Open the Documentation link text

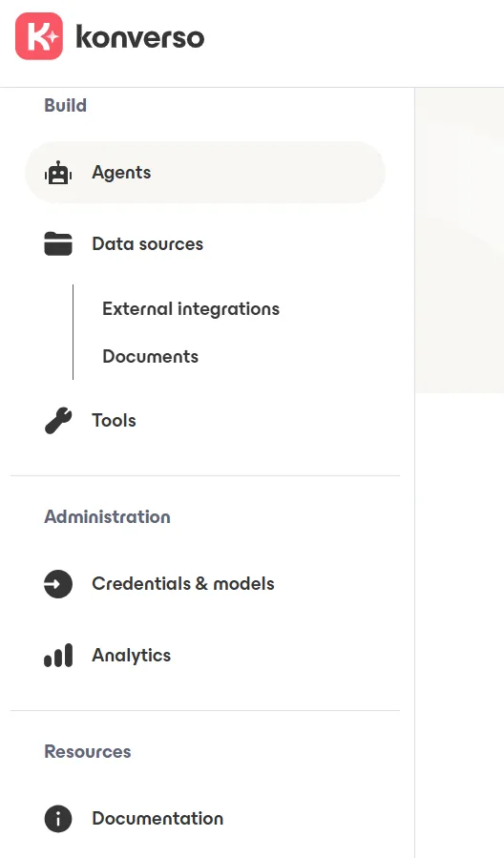pos(157,818)
